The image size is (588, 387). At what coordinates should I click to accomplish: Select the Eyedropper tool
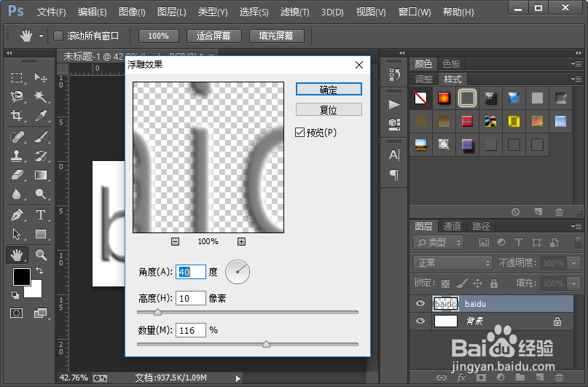point(41,115)
